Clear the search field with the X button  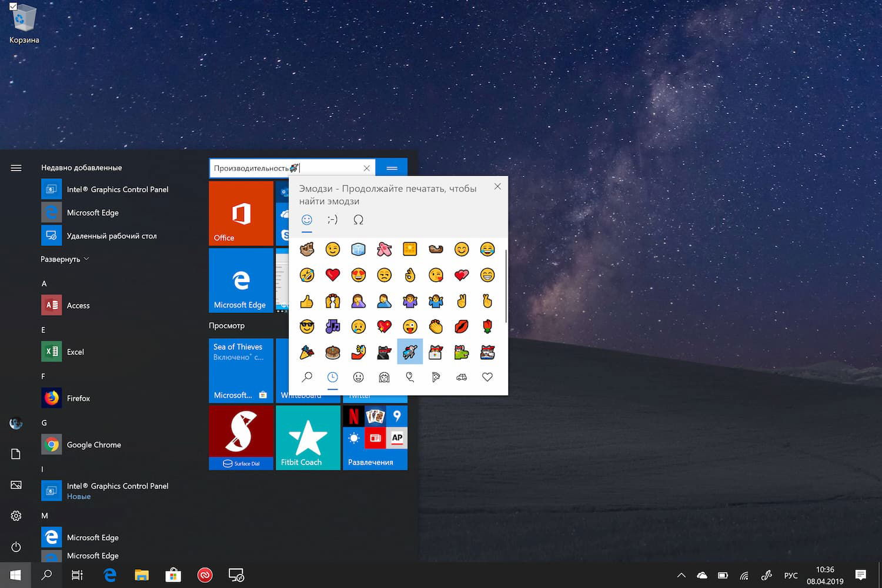(367, 168)
